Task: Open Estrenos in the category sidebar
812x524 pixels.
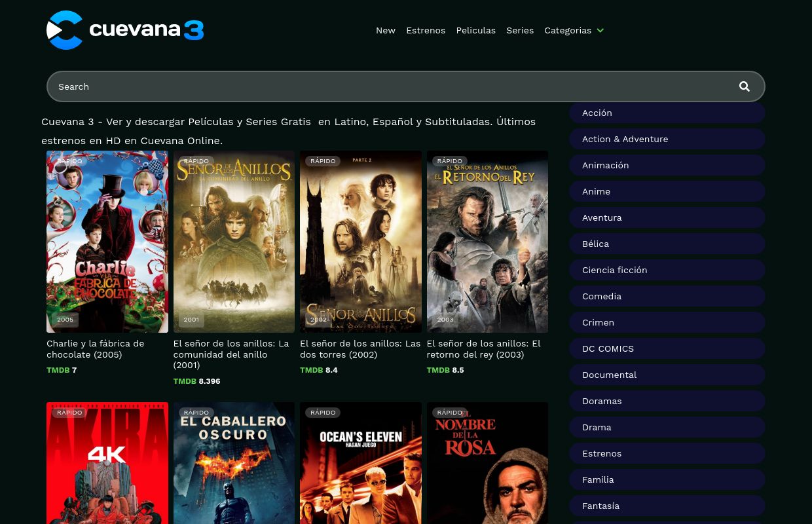Action: pos(667,453)
